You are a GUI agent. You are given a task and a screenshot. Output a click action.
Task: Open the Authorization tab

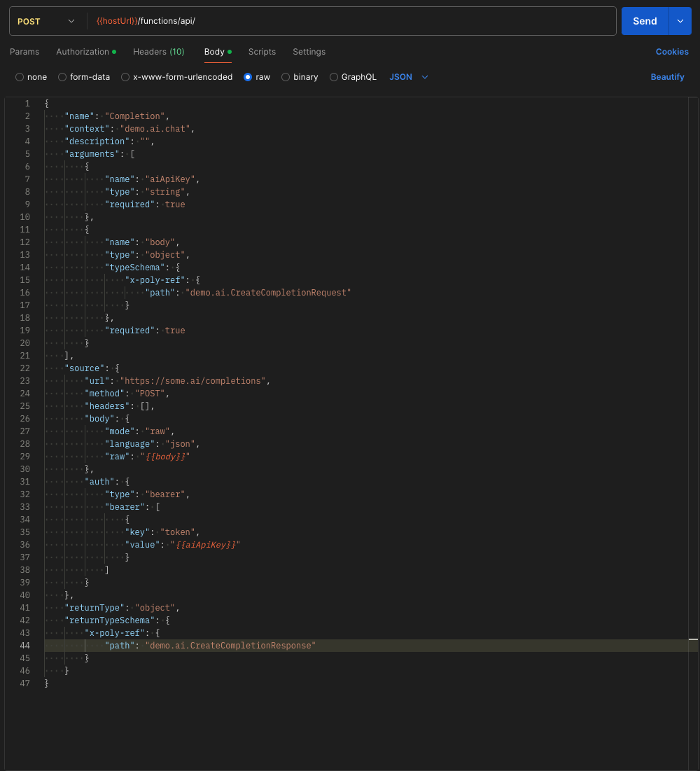pos(83,52)
